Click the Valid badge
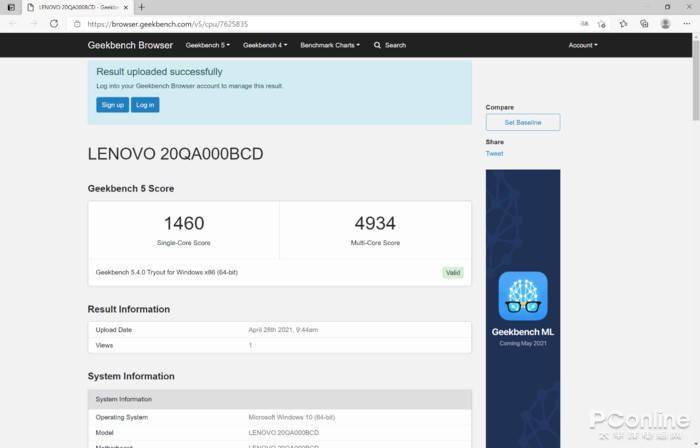 [453, 273]
